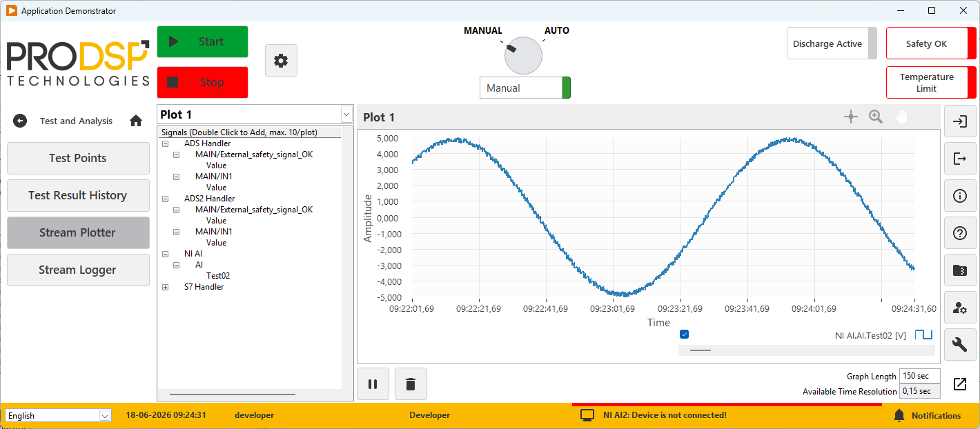
Task: Collapse the AI node under NI AI
Action: pyautogui.click(x=176, y=265)
